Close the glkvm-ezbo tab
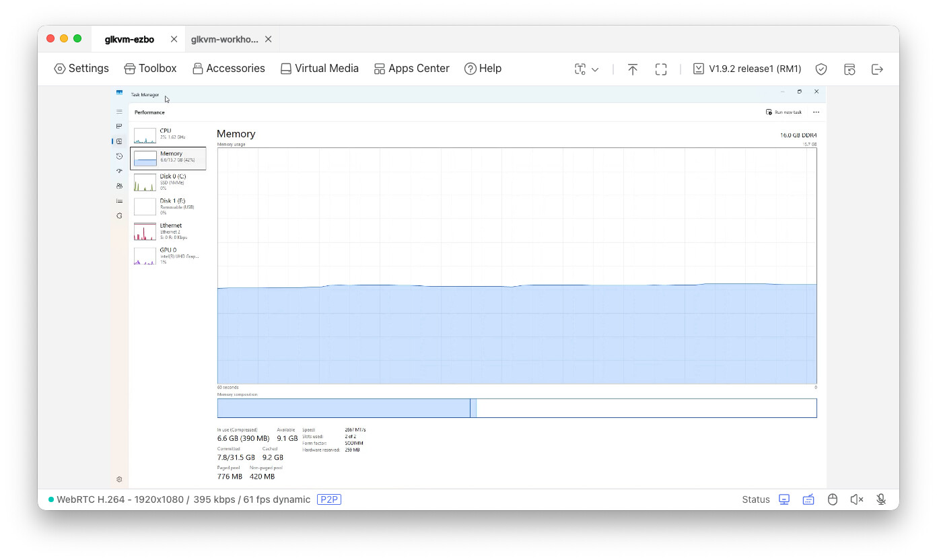Viewport: 937px width, 560px height. click(x=174, y=40)
